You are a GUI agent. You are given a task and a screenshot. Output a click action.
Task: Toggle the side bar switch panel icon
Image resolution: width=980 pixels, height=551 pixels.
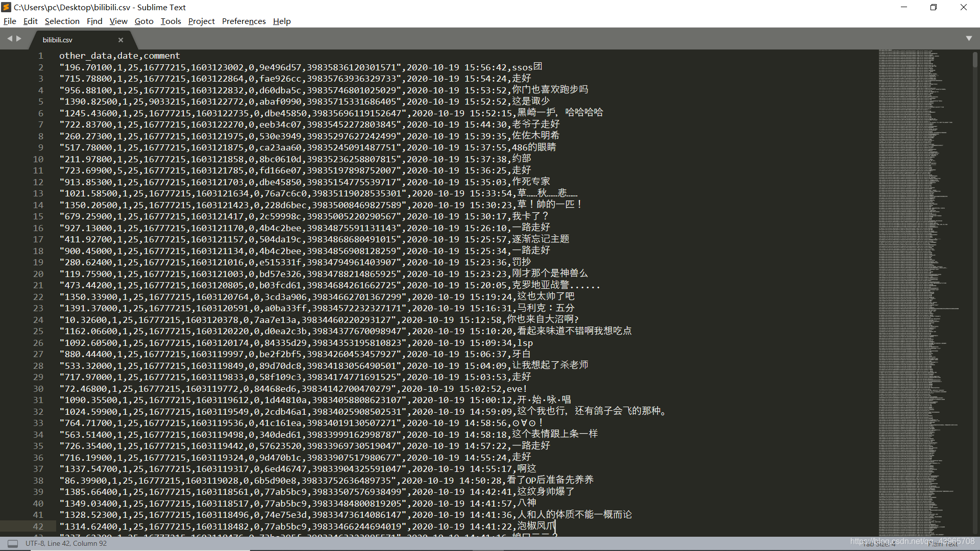[13, 543]
